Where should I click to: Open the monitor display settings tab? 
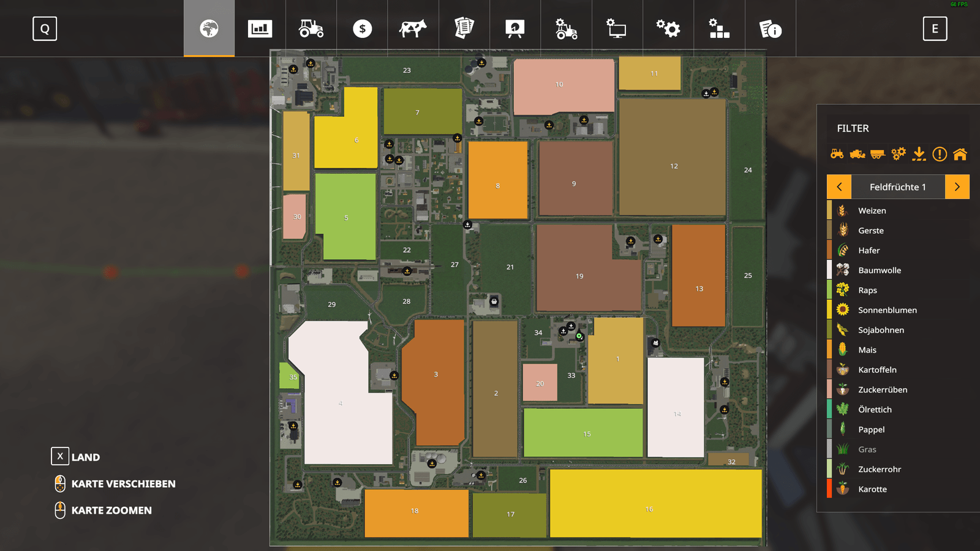[x=617, y=28]
